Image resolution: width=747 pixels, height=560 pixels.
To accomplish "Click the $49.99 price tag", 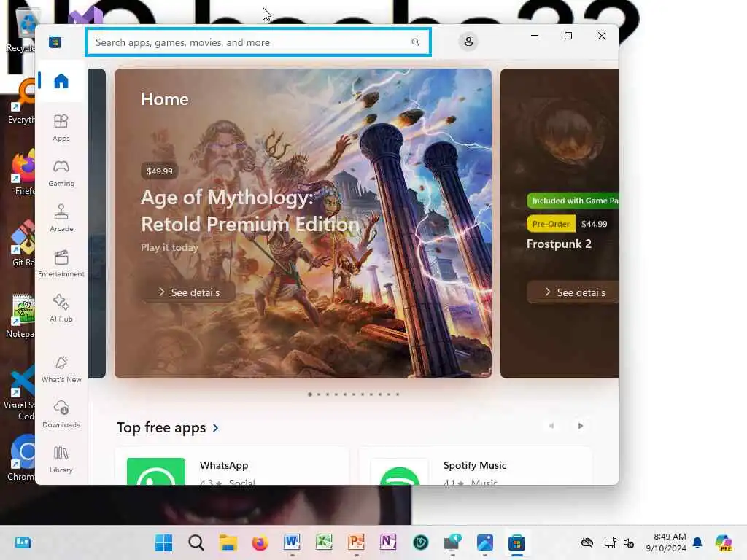I will 160,171.
